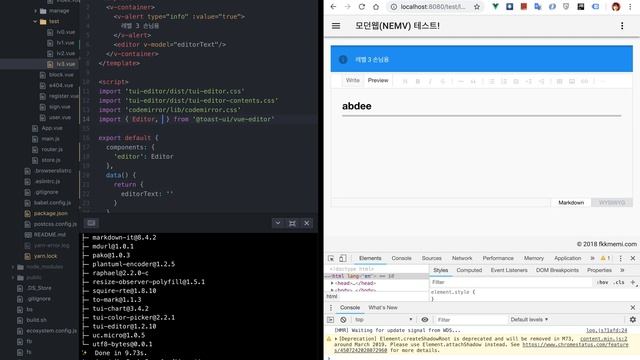Expand the head element in the DOM tree
Screen dimensions: 640x360
[332, 283]
